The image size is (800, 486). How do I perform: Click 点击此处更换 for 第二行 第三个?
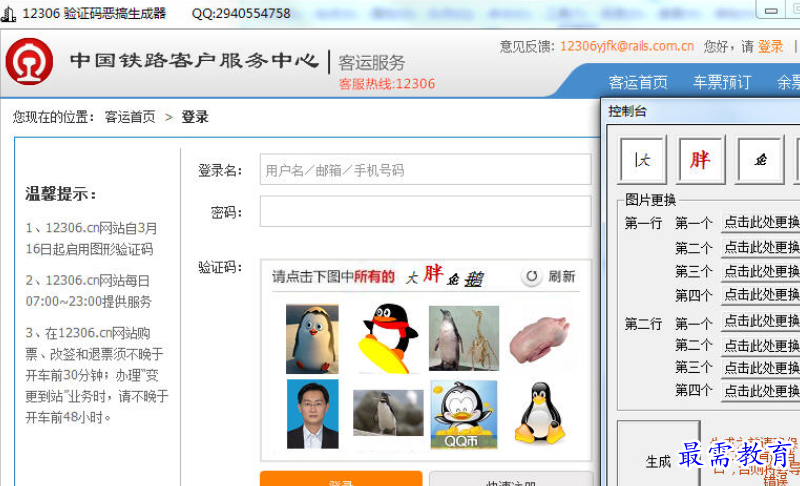point(760,368)
